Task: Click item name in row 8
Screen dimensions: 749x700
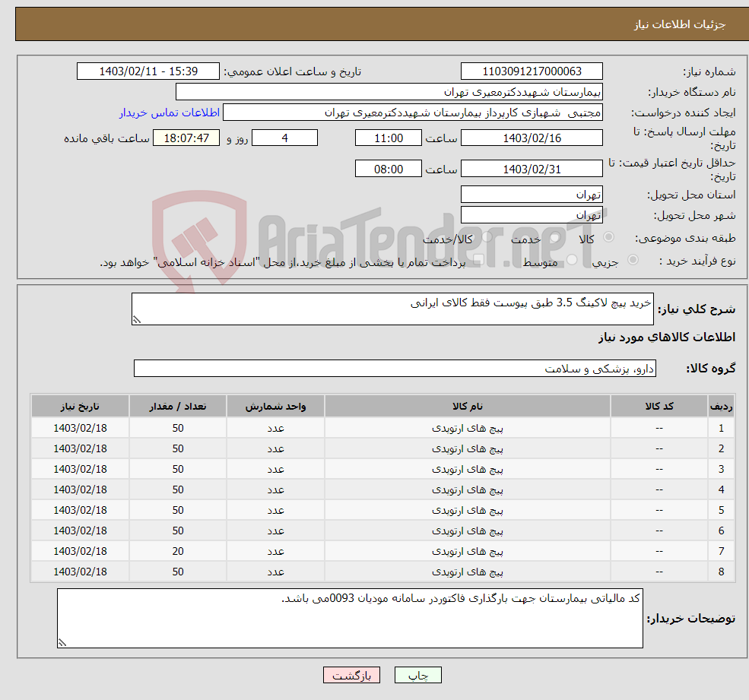Action: (x=468, y=572)
